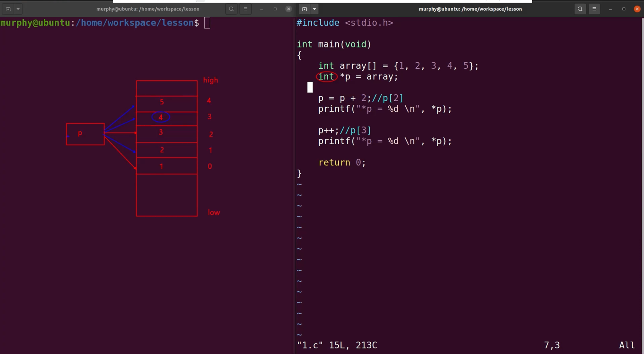Screen dimensions: 644x354
Task: Minimize the left terminal window
Action: coord(262,9)
